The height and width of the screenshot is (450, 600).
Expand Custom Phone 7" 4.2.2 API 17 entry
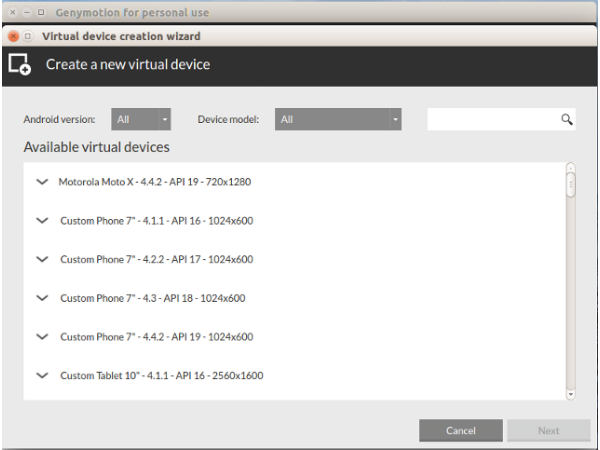[42, 259]
